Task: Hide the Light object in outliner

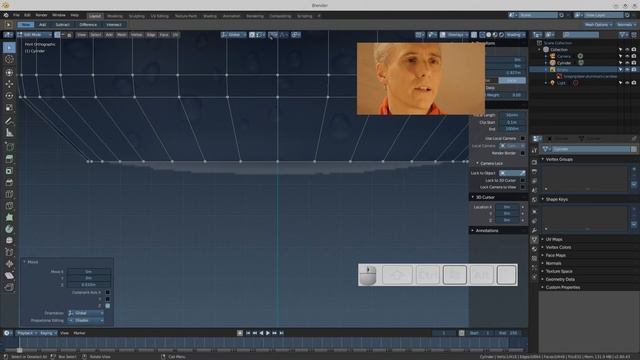Action: pos(627,83)
